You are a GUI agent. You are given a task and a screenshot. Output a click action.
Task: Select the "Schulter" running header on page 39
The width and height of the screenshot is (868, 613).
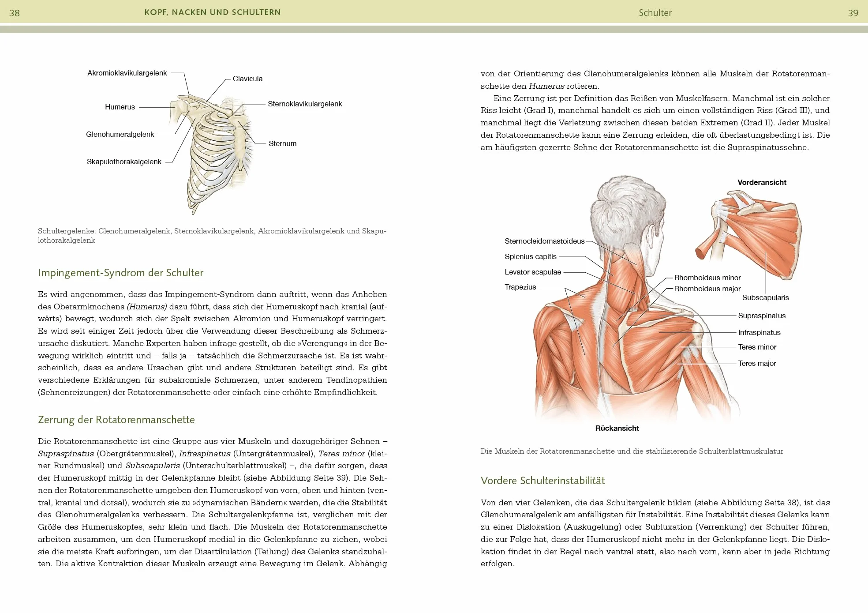655,13
